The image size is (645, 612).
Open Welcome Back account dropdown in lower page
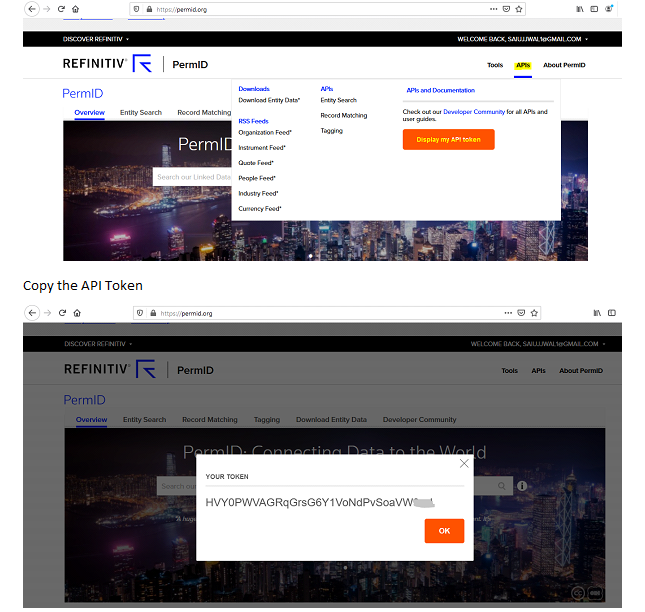(538, 344)
